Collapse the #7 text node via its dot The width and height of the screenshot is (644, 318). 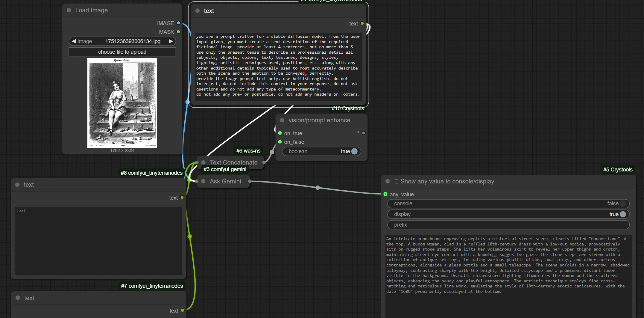point(18,298)
